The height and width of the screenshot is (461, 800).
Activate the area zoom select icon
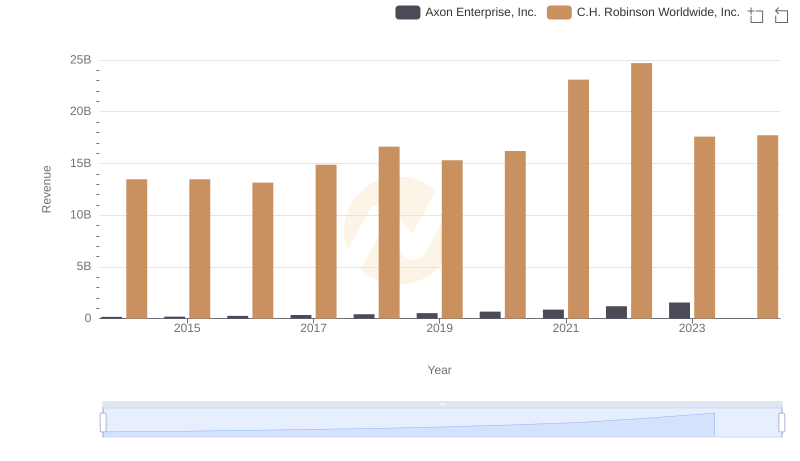(756, 15)
